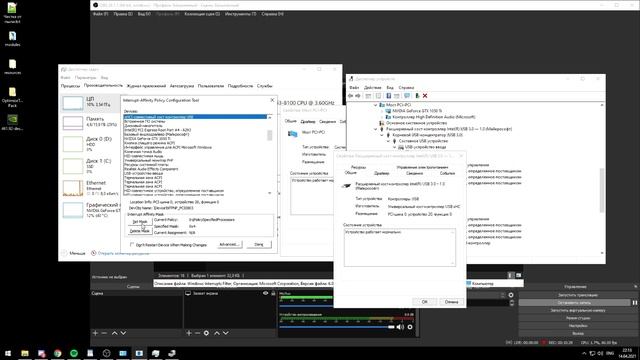
Task: Click the scan-hardware monitor icon in Device Manager toolbar
Action: tap(407, 96)
